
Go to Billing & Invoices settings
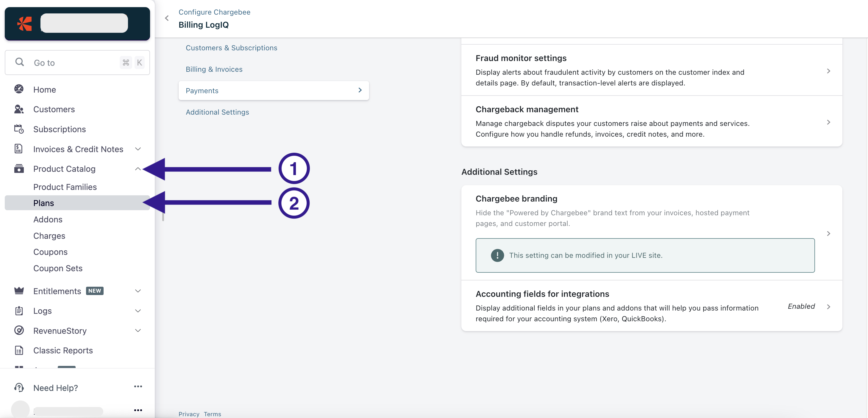[x=214, y=69]
